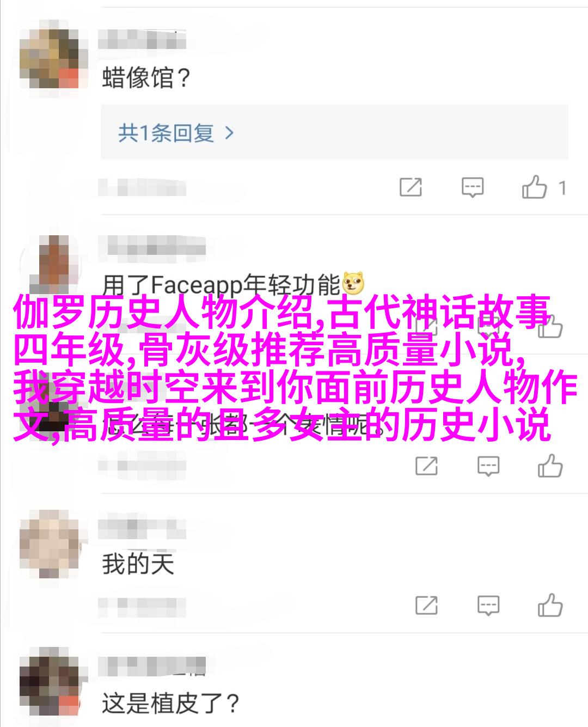Like the Faceapp年轻功能 comment
588x727 pixels.
[x=550, y=327]
